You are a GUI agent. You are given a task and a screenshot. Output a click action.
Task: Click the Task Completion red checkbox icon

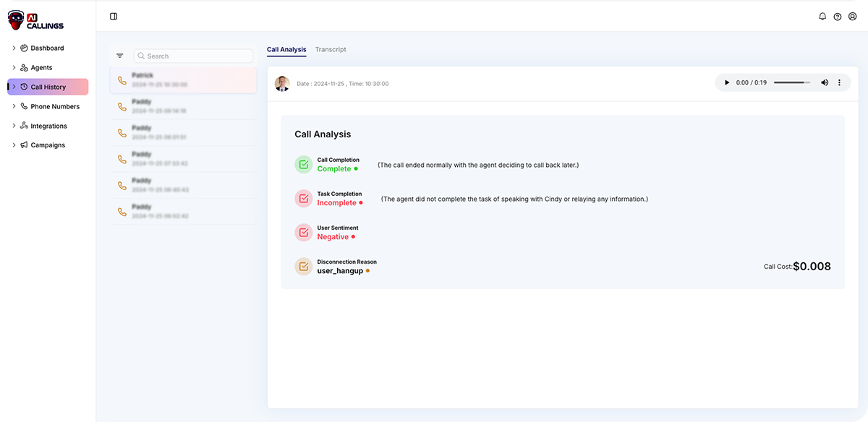[x=303, y=199]
